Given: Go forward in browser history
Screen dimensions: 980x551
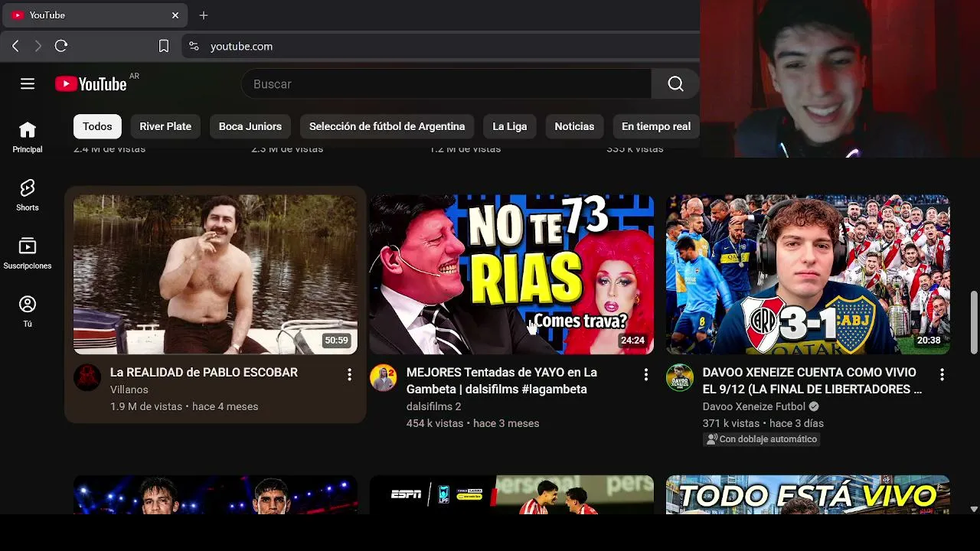Looking at the screenshot, I should pos(38,46).
